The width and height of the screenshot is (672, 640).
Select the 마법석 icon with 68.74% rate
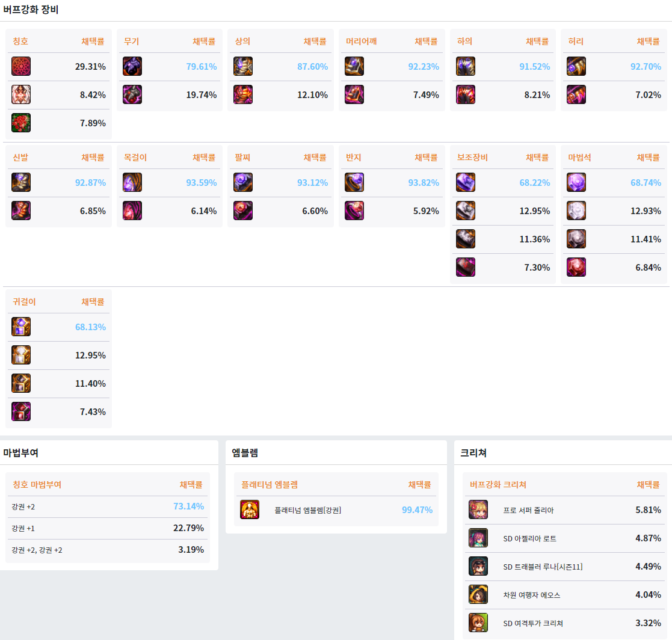point(576,182)
